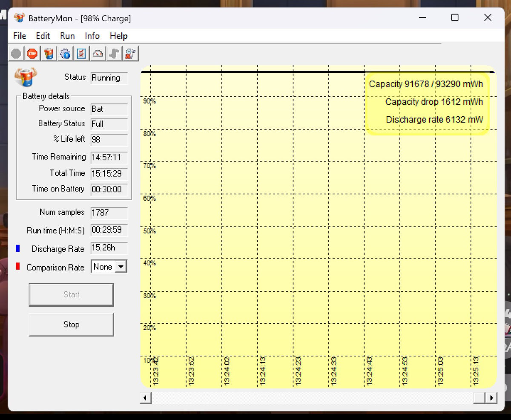This screenshot has width=511, height=420.
Task: Minimize the BatteryMon window
Action: [x=422, y=17]
